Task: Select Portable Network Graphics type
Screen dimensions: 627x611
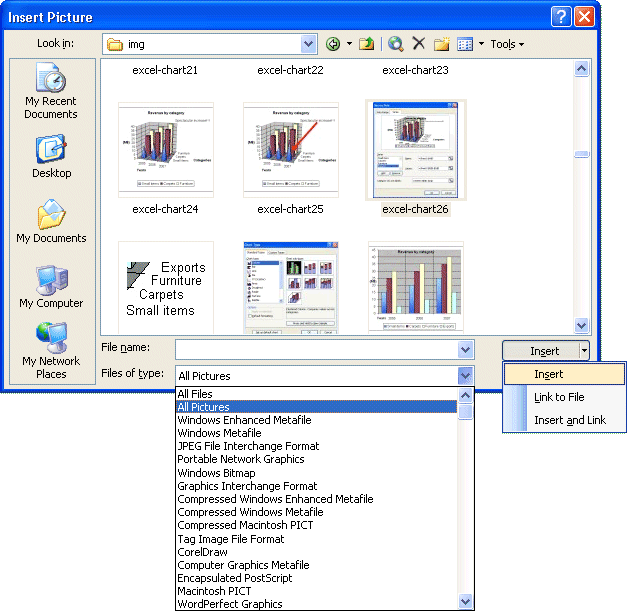Action: coord(317,459)
